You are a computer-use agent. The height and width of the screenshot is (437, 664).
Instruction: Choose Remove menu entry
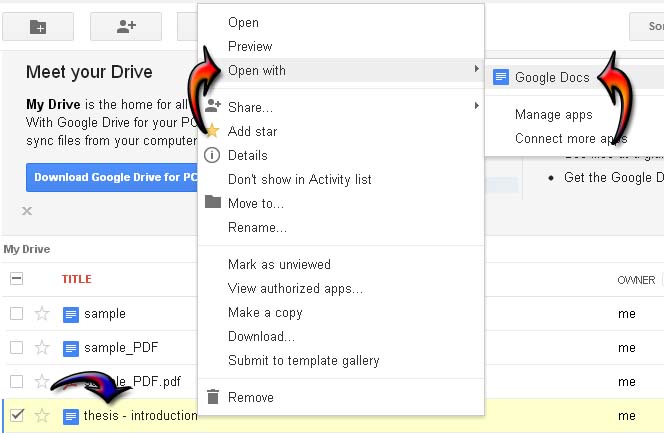(x=341, y=397)
